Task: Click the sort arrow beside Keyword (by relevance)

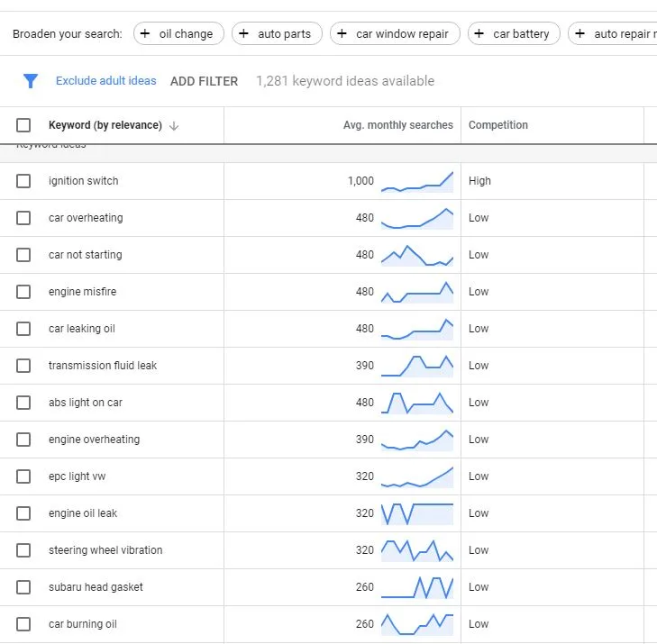Action: click(174, 125)
